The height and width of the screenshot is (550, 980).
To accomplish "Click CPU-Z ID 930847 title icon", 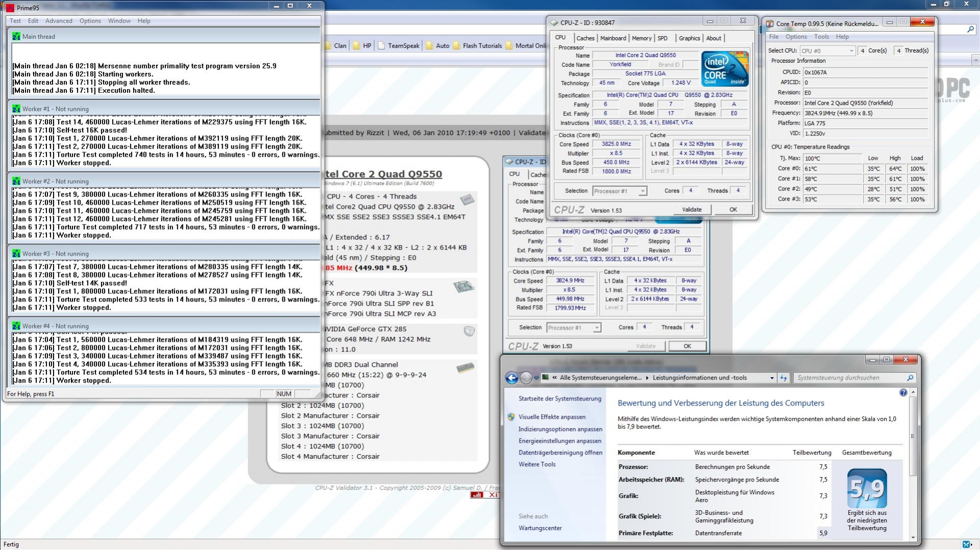I will (554, 22).
